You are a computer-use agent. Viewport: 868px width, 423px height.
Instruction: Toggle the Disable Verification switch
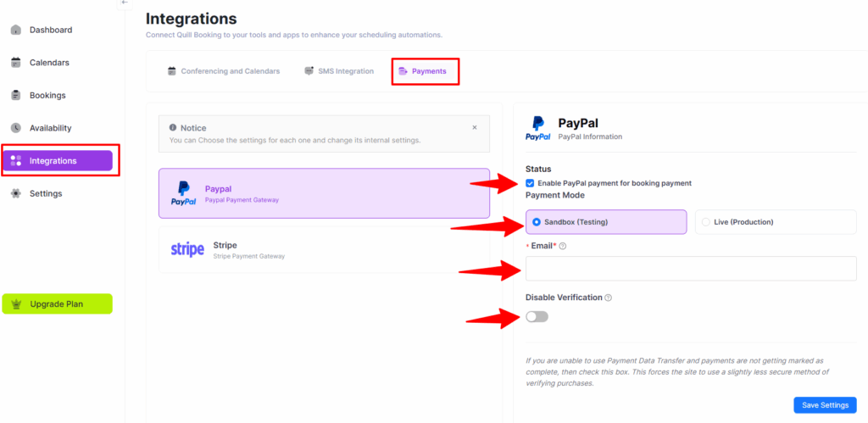(537, 317)
